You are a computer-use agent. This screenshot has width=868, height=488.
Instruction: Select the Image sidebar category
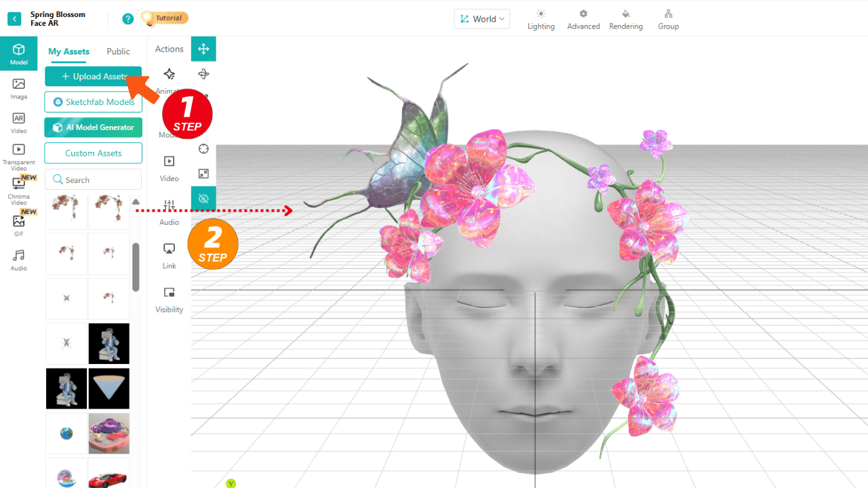19,89
